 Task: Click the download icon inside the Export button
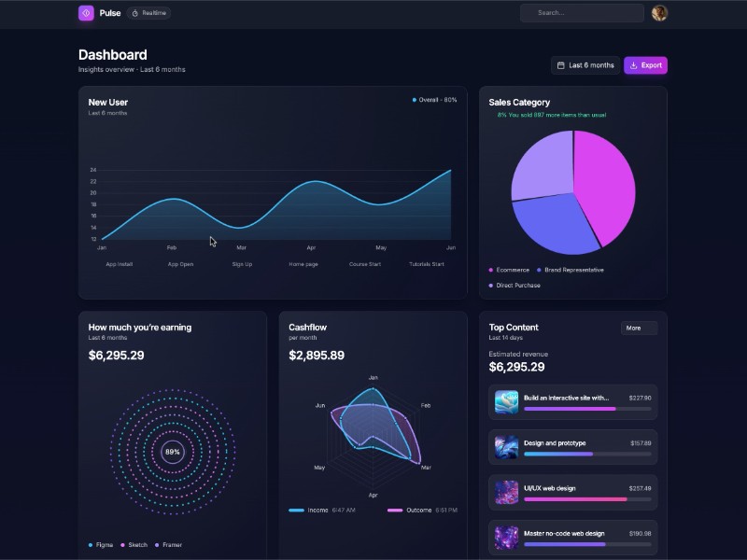[x=633, y=65]
